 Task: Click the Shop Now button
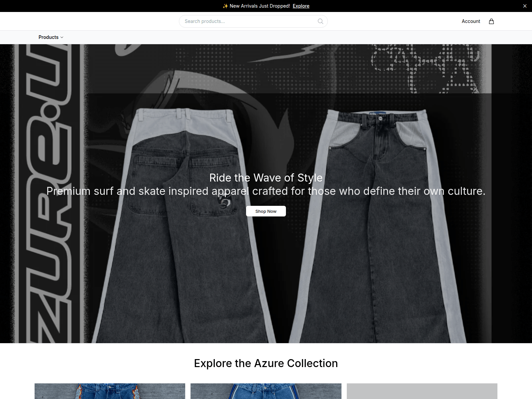click(x=266, y=211)
